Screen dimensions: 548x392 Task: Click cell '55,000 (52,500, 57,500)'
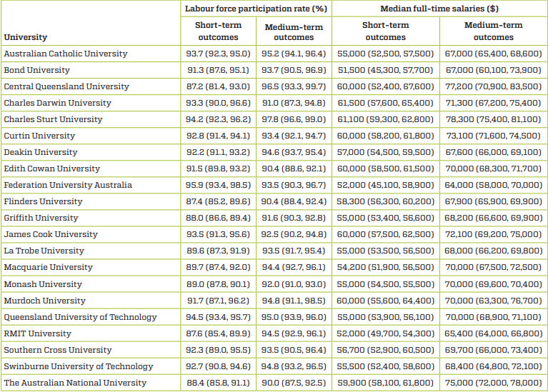point(386,54)
